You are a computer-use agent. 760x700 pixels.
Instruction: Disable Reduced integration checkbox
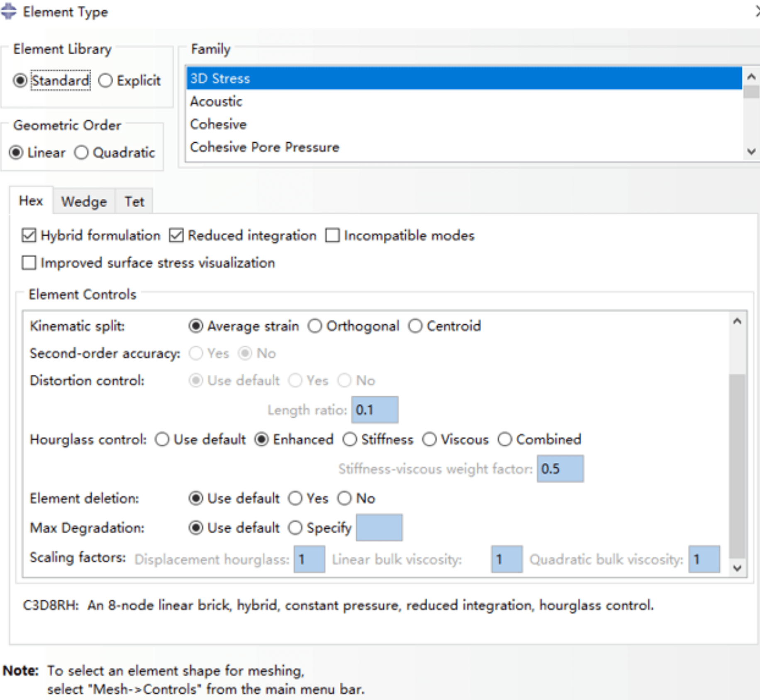click(176, 236)
